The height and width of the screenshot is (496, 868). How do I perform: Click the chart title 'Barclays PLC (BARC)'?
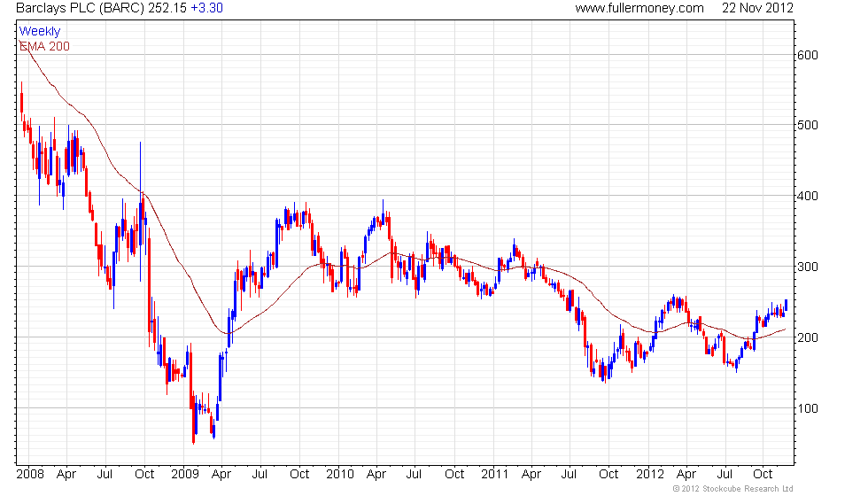coord(81,8)
